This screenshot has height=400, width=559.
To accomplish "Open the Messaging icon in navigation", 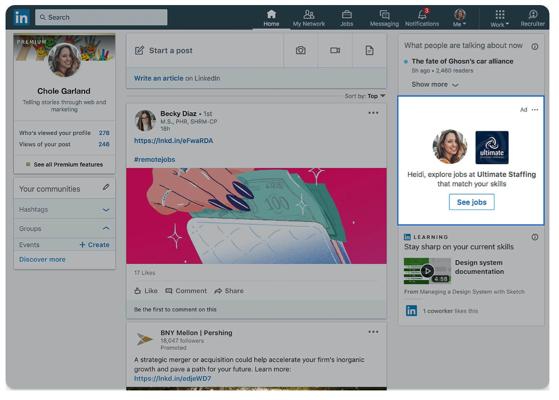I will pyautogui.click(x=384, y=15).
